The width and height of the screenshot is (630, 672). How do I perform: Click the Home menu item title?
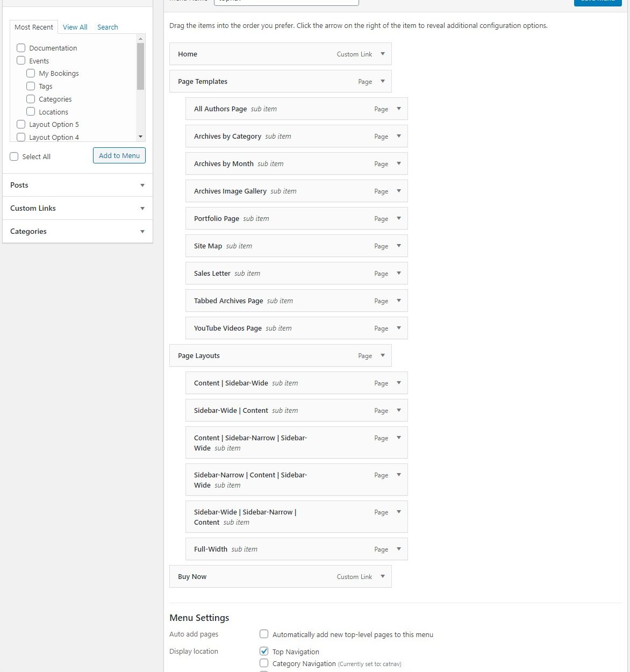[188, 54]
